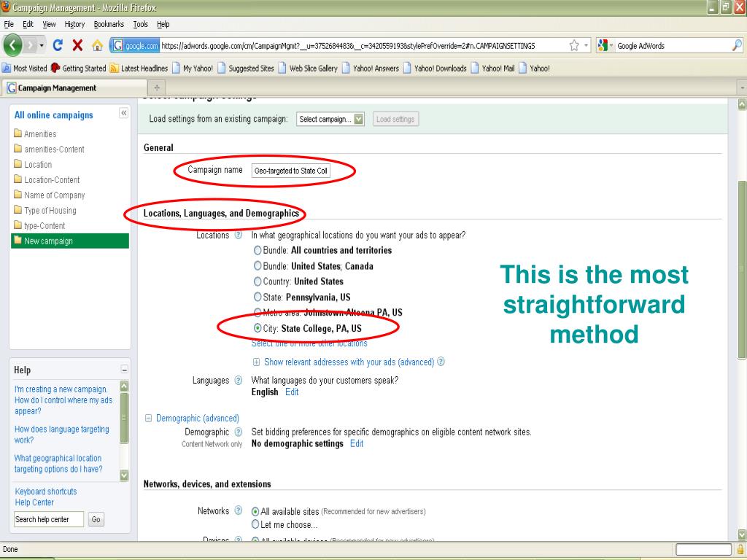This screenshot has width=747, height=560.
Task: Bookmark this page with the star icon
Action: click(575, 46)
